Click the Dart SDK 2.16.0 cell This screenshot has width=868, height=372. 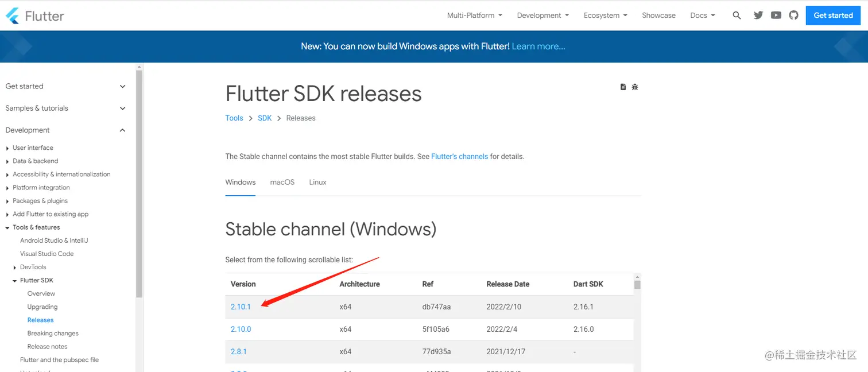click(x=583, y=329)
